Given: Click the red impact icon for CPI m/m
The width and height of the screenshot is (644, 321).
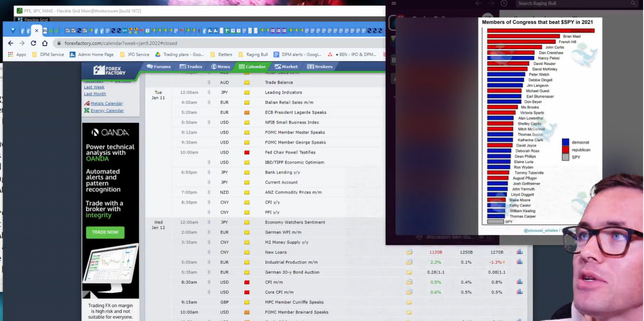Looking at the screenshot, I should click(x=247, y=282).
